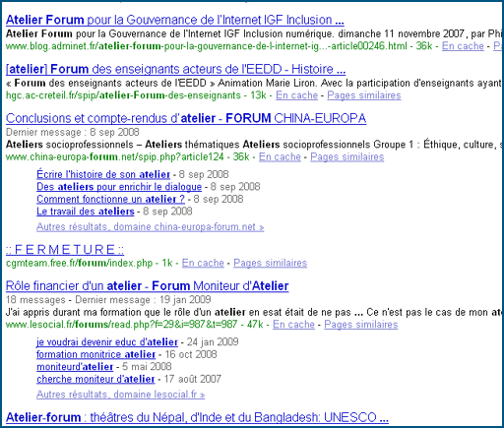Open sublink Comment fonctionne un atelier ?
This screenshot has height=428, width=504.
coord(110,199)
